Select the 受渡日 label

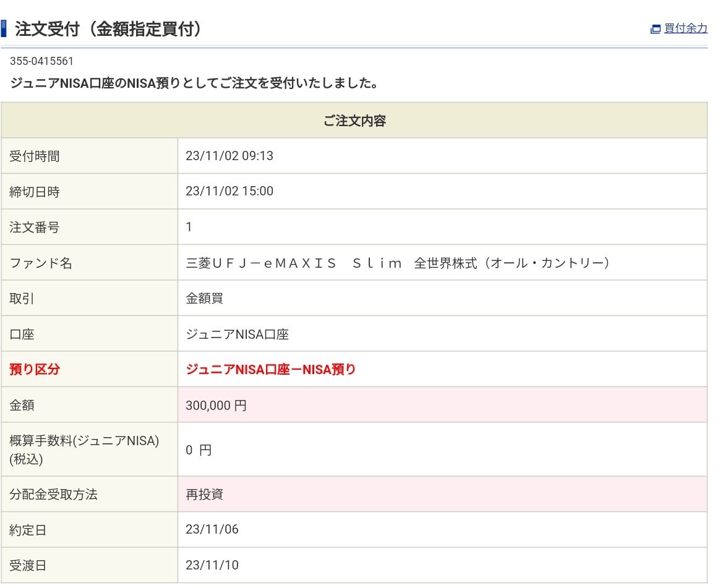(28, 565)
